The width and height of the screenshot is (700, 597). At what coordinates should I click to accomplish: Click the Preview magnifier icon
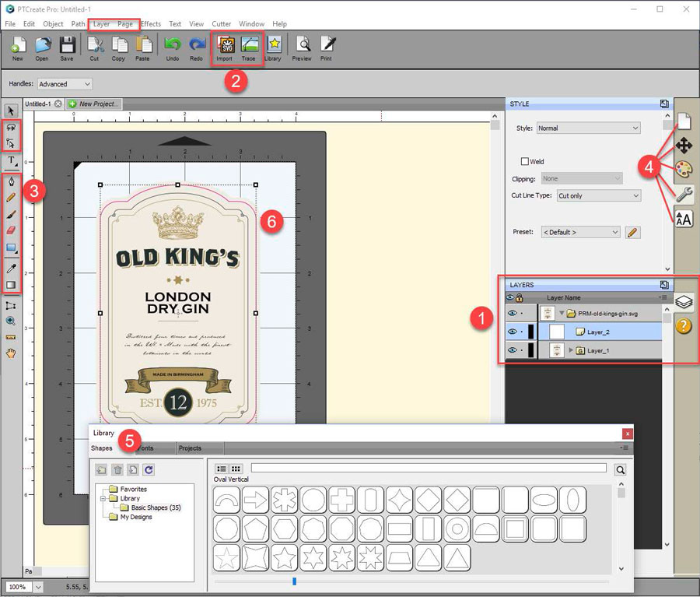point(303,48)
